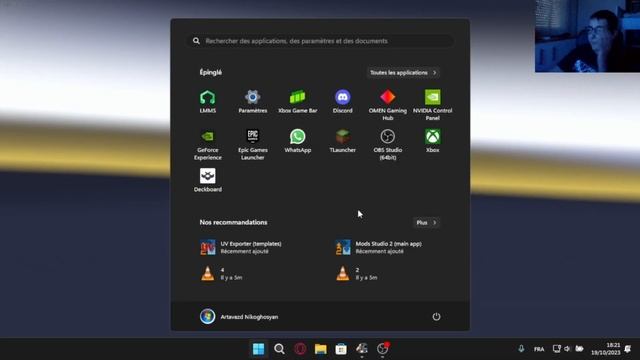
Task: Open Paramètres settings app
Action: click(253, 101)
